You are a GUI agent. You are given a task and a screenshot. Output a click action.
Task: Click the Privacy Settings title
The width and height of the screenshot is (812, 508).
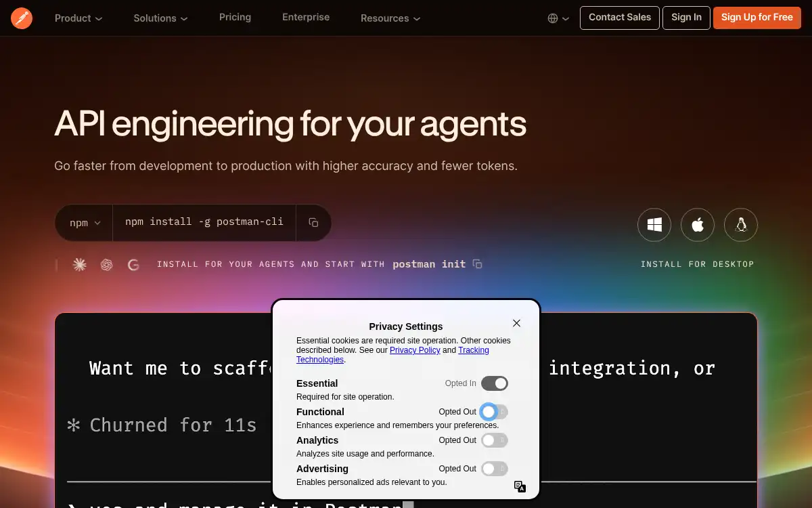click(x=406, y=326)
